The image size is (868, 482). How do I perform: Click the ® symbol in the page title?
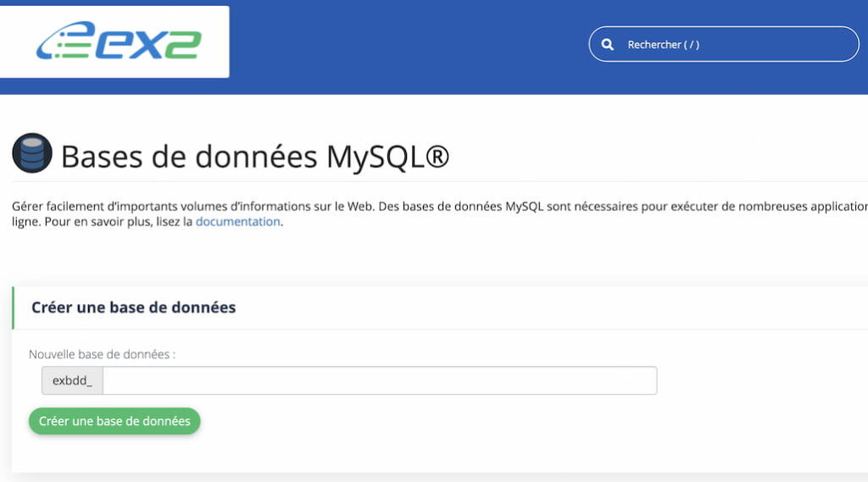(x=437, y=156)
